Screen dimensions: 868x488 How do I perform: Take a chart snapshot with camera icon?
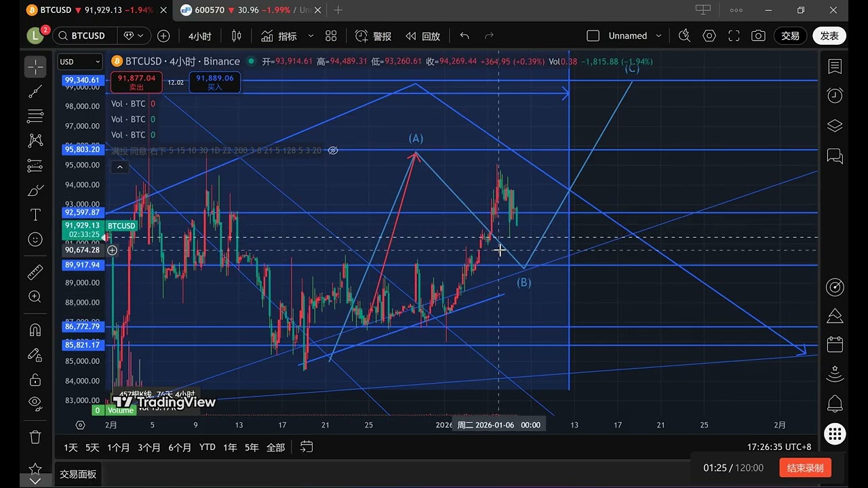(758, 36)
